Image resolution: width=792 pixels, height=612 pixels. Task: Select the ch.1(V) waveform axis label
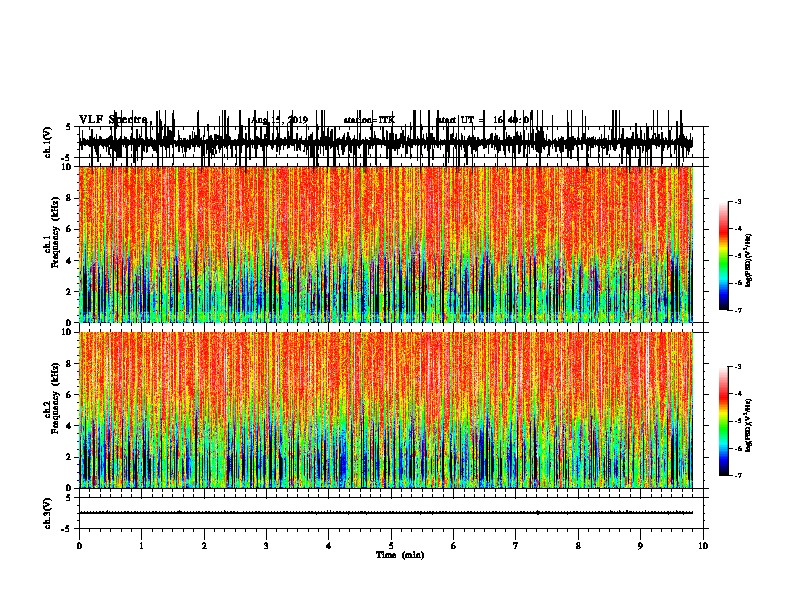click(x=47, y=142)
